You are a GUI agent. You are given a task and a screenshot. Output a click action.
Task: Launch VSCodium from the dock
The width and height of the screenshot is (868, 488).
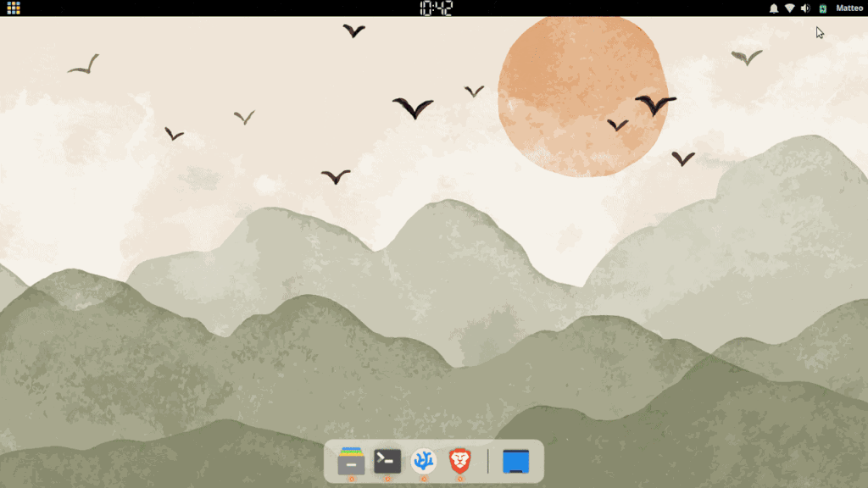424,461
